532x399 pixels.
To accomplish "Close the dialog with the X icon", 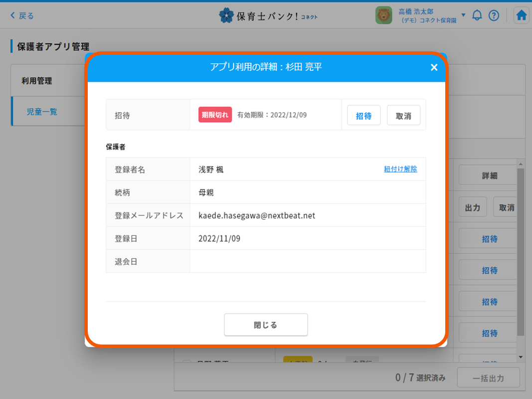I will [434, 67].
